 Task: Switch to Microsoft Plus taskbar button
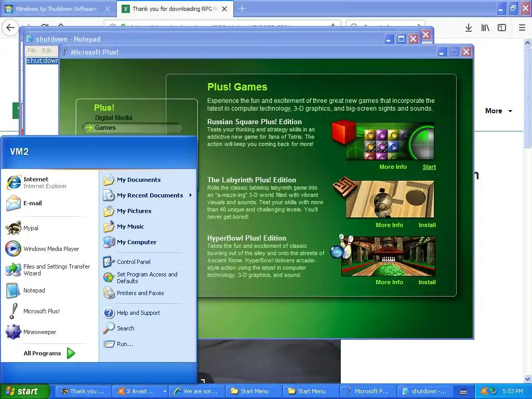368,392
